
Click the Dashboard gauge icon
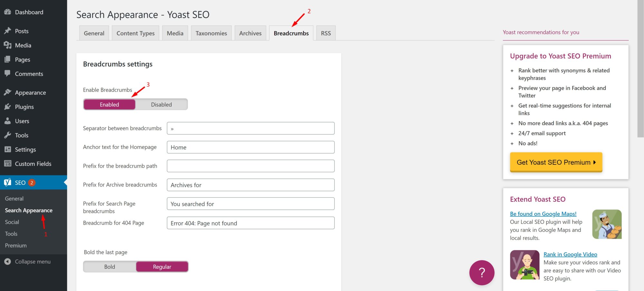click(x=8, y=12)
